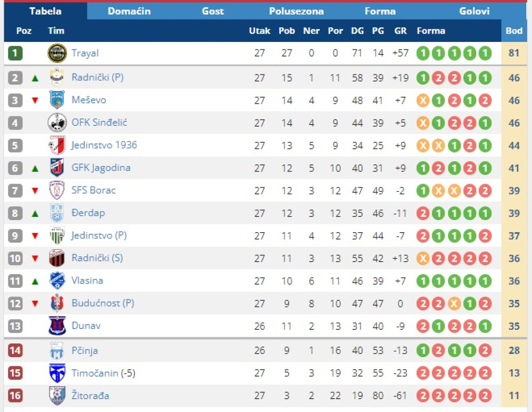Click the OFK Sinđelić soccer ball crest
The width and height of the screenshot is (532, 412).
[x=57, y=123]
